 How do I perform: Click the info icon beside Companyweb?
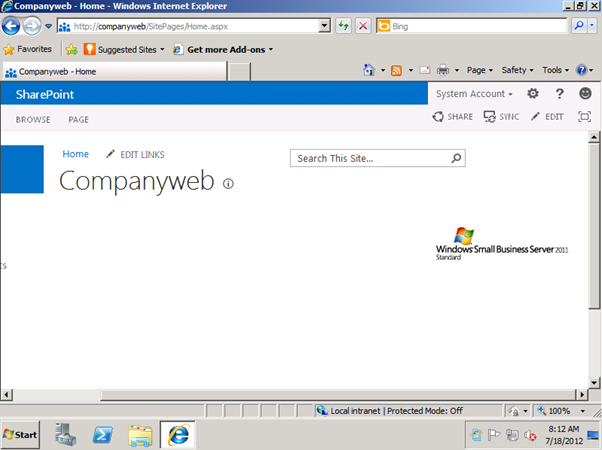click(x=228, y=184)
